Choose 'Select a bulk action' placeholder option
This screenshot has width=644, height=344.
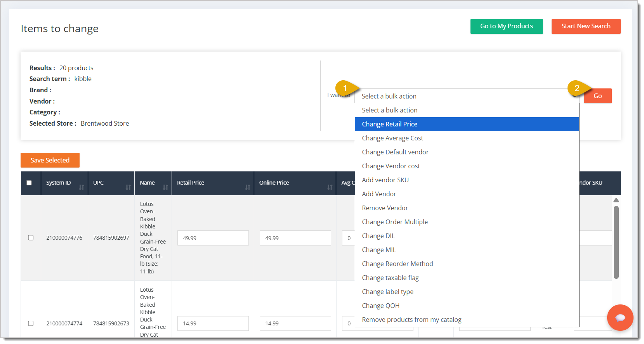point(467,110)
